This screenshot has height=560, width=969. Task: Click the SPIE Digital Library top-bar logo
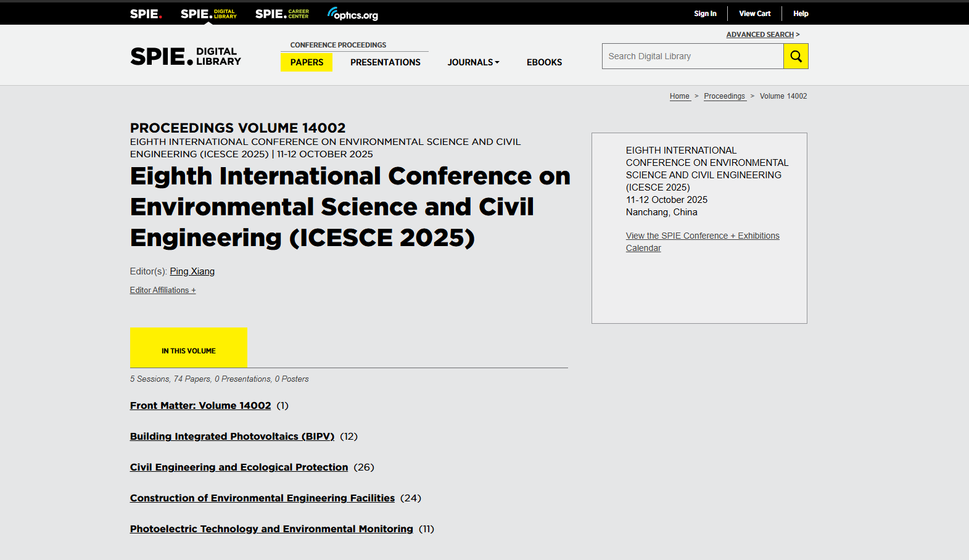[208, 14]
